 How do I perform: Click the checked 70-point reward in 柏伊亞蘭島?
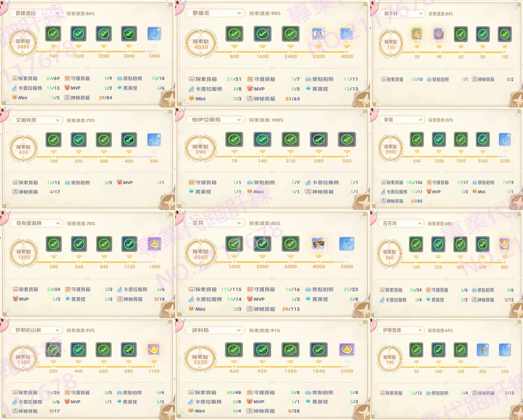tap(234, 140)
